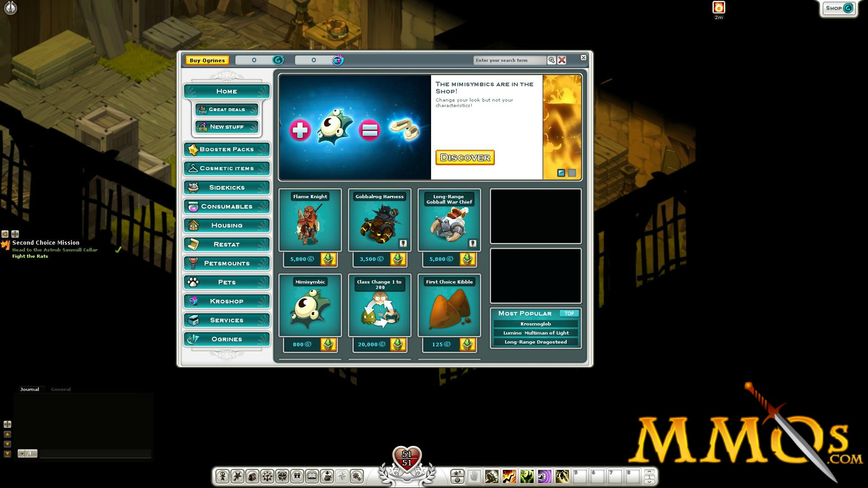Open the Ogrines category

(x=227, y=339)
